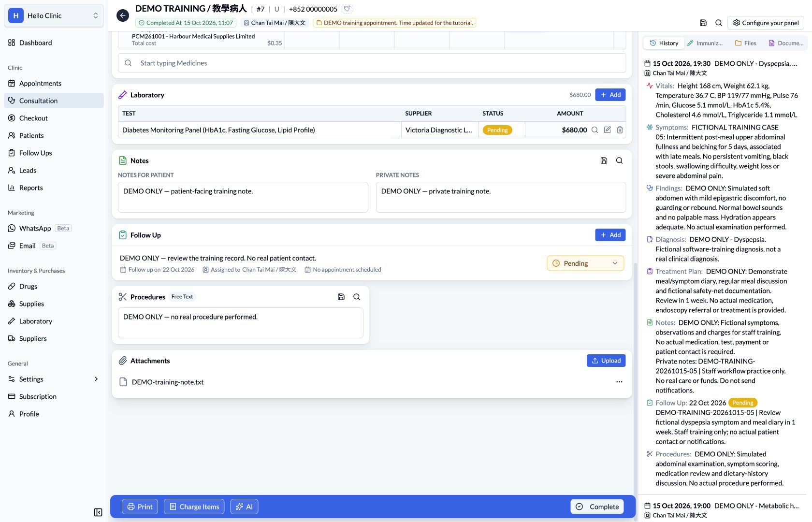The width and height of the screenshot is (812, 522).
Task: Open Supplies inventory
Action: [54, 304]
